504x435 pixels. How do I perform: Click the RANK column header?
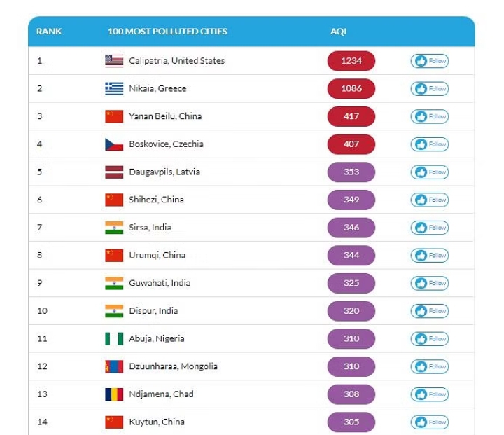[49, 32]
